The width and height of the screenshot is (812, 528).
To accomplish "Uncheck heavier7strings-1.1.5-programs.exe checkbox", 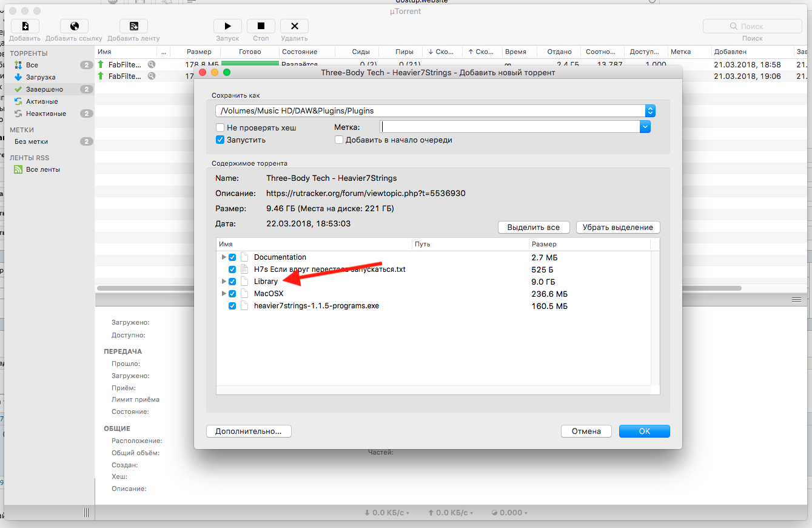I will click(232, 306).
